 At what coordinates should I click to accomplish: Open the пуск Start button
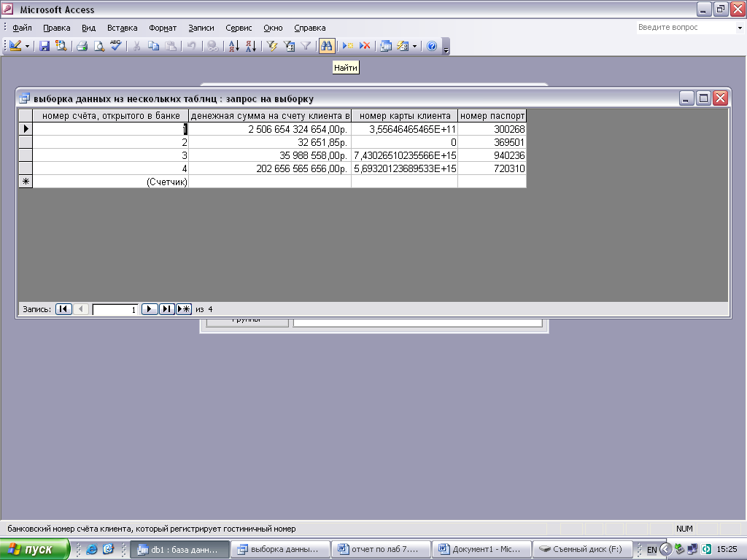[35, 550]
